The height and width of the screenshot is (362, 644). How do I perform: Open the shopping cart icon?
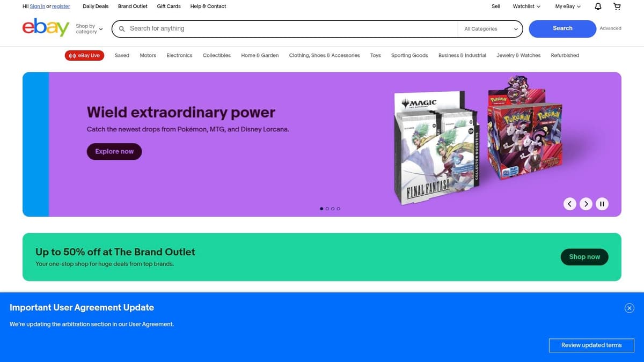pyautogui.click(x=617, y=6)
